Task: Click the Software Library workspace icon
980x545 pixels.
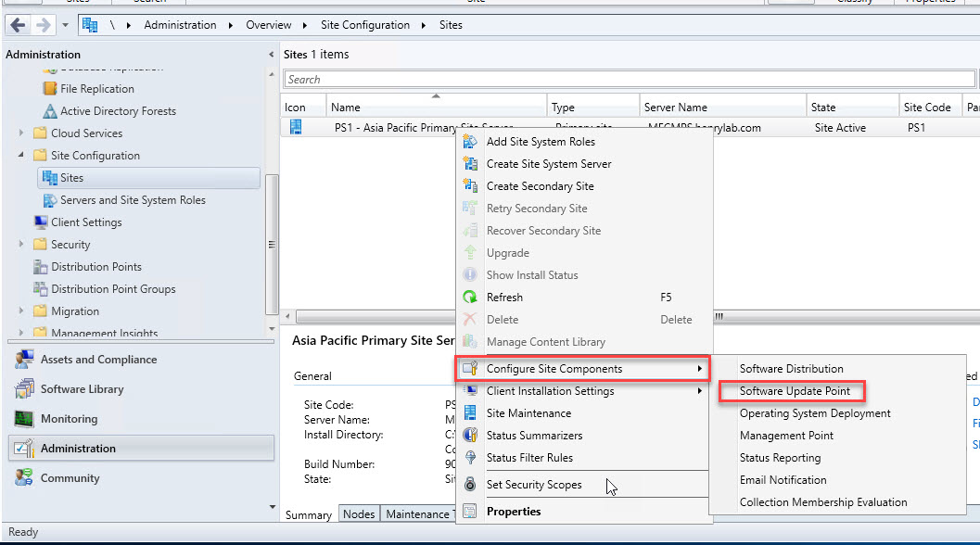Action: (x=24, y=389)
